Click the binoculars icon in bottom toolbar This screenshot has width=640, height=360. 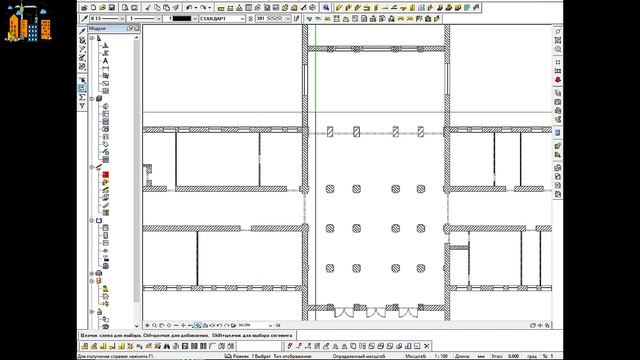point(167,346)
